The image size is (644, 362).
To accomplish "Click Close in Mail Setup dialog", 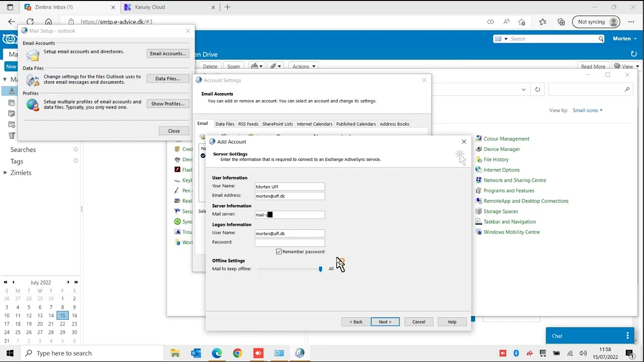I will coord(174,131).
